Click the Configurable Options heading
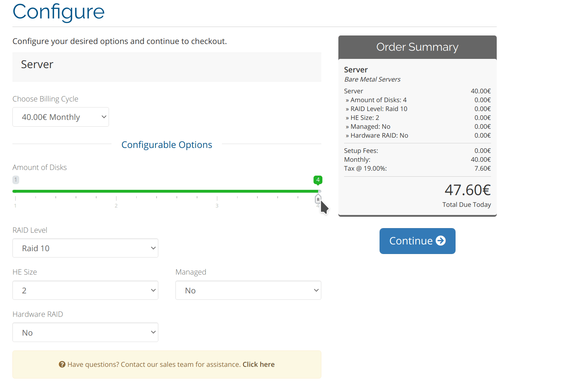 click(x=167, y=145)
